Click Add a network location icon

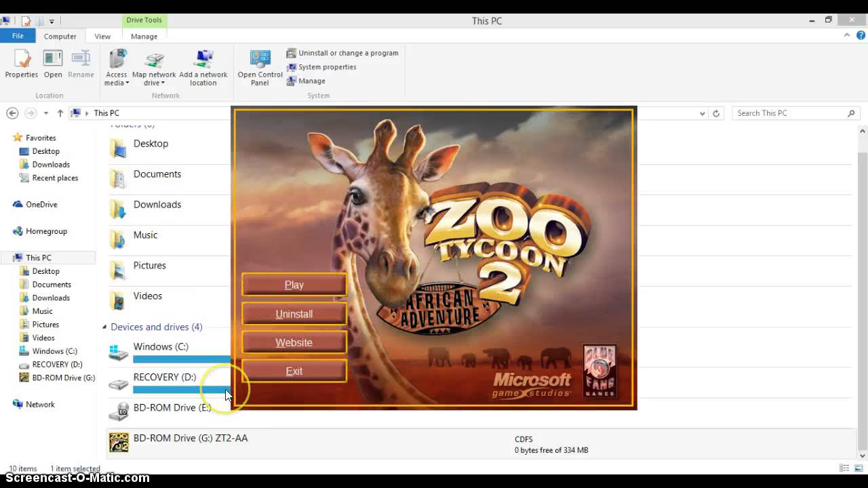pyautogui.click(x=203, y=68)
